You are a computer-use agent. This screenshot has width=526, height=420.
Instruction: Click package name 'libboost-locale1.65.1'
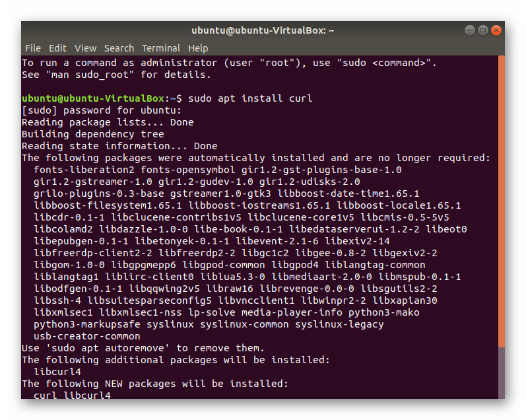tap(399, 205)
